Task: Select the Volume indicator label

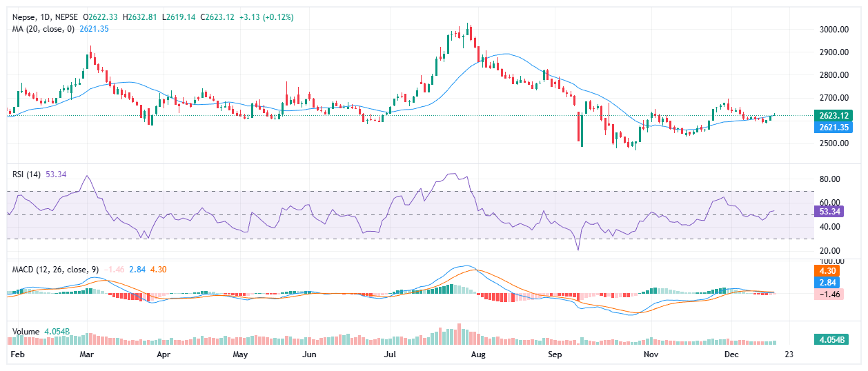Action: point(26,332)
